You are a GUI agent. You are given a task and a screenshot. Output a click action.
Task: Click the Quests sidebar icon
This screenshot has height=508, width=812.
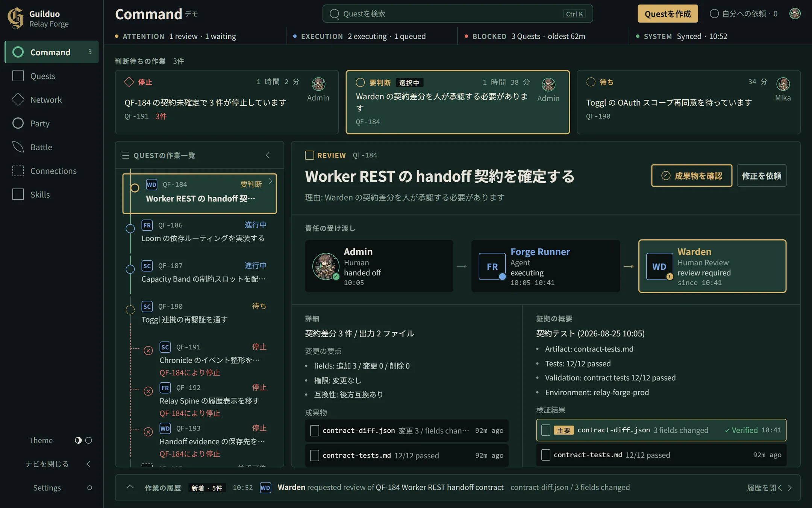[x=18, y=76]
